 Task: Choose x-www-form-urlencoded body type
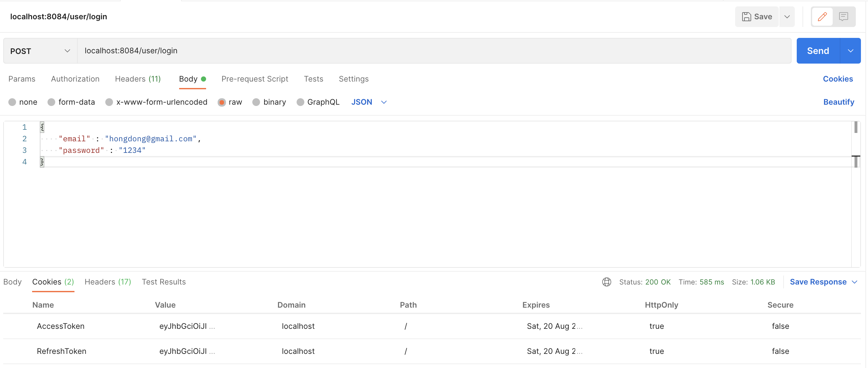tap(109, 102)
